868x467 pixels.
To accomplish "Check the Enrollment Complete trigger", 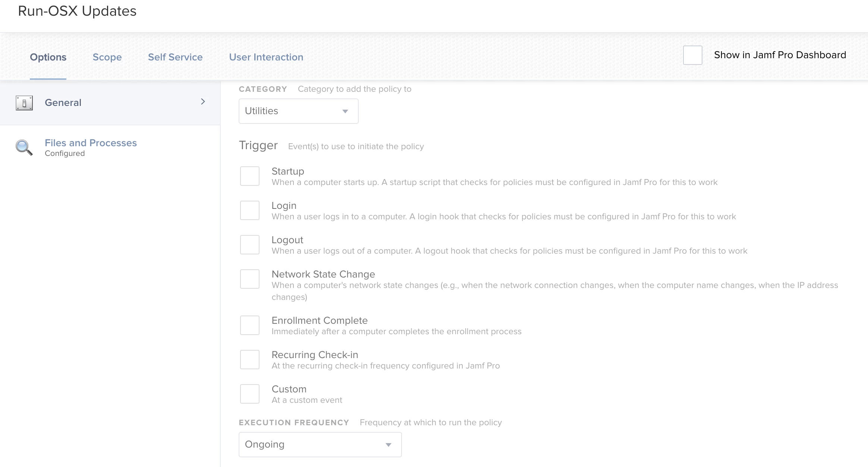I will [x=250, y=325].
